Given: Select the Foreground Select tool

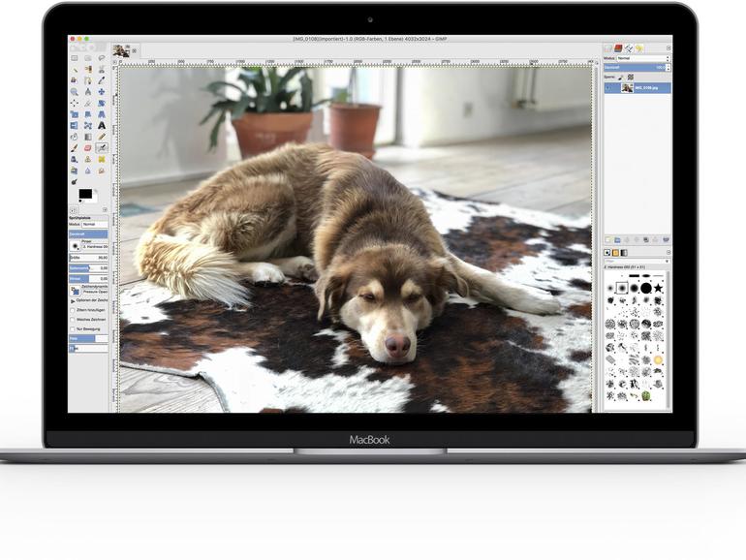Looking at the screenshot, I should click(75, 80).
